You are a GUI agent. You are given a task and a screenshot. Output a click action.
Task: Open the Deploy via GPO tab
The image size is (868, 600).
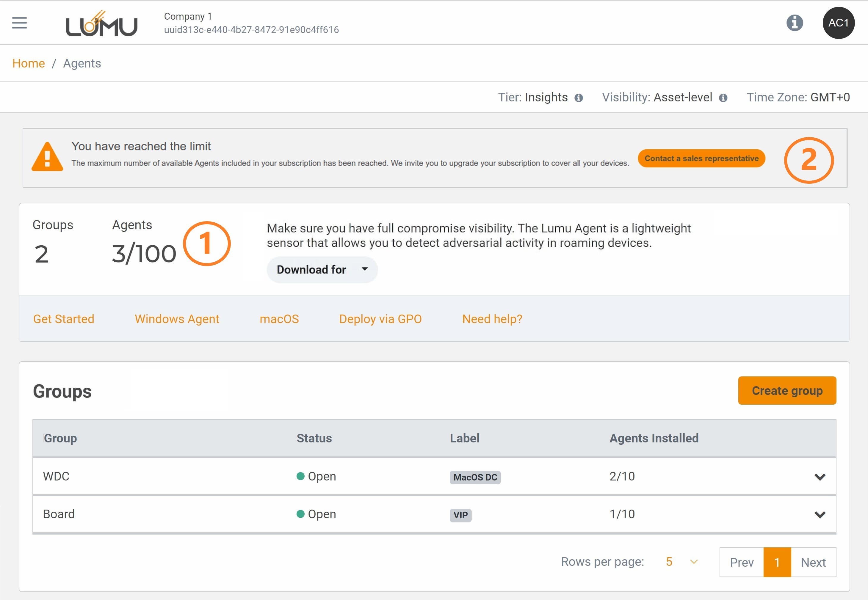pos(380,319)
